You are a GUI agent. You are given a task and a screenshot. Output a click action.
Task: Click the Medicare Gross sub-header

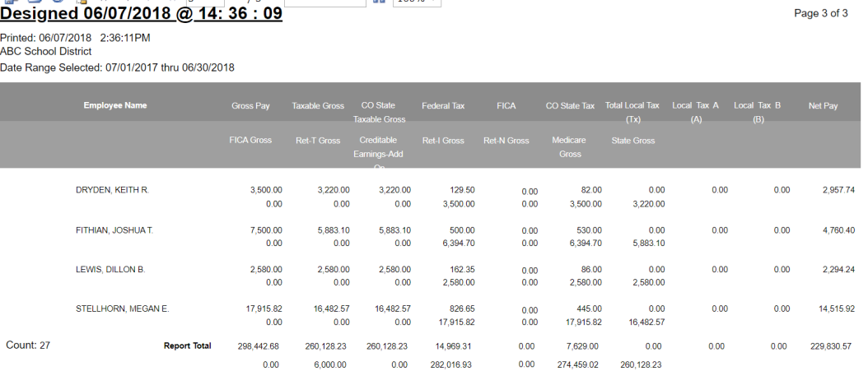point(570,146)
